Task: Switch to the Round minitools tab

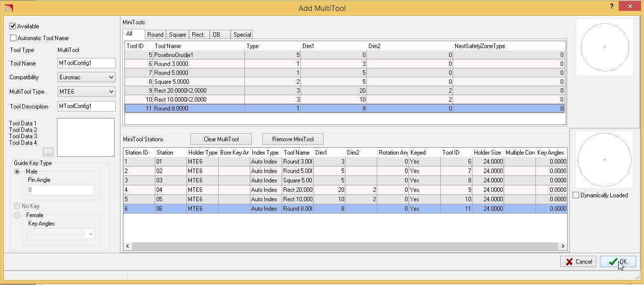Action: click(155, 35)
